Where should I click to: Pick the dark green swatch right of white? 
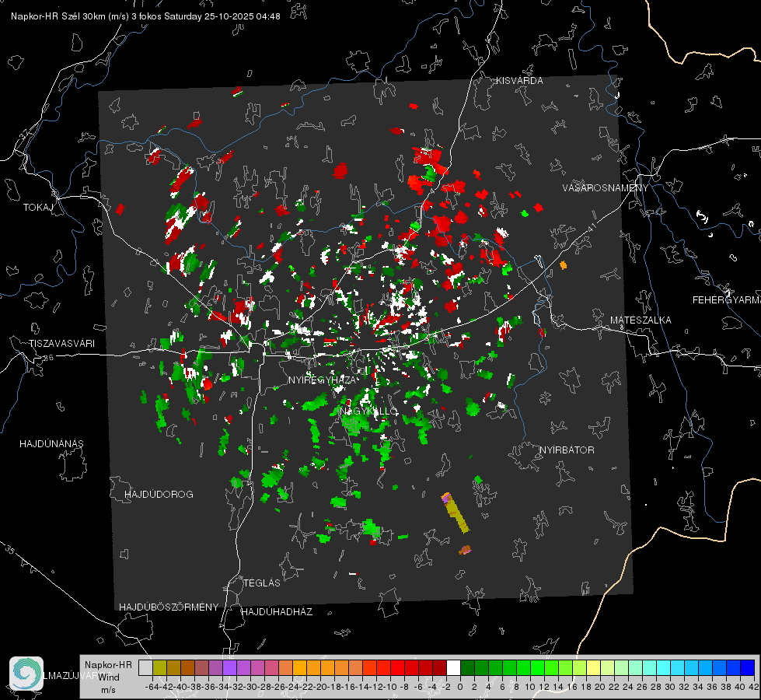pyautogui.click(x=467, y=667)
